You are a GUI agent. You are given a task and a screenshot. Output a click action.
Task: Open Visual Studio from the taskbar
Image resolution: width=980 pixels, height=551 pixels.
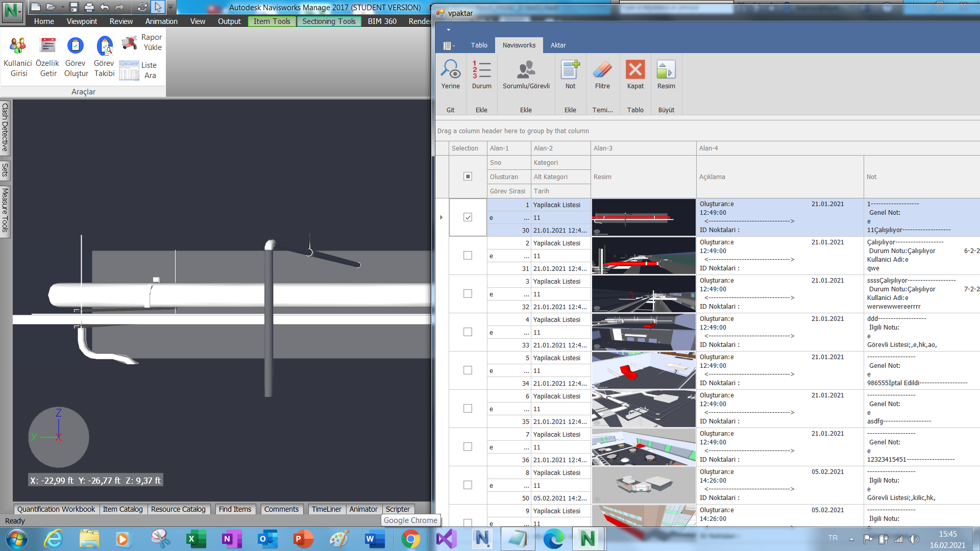coord(446,539)
